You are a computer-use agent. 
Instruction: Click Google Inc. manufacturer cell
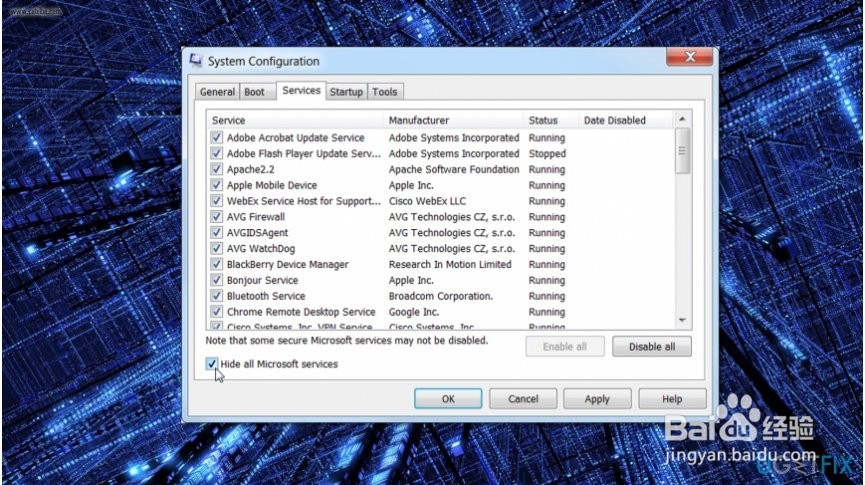click(x=414, y=312)
